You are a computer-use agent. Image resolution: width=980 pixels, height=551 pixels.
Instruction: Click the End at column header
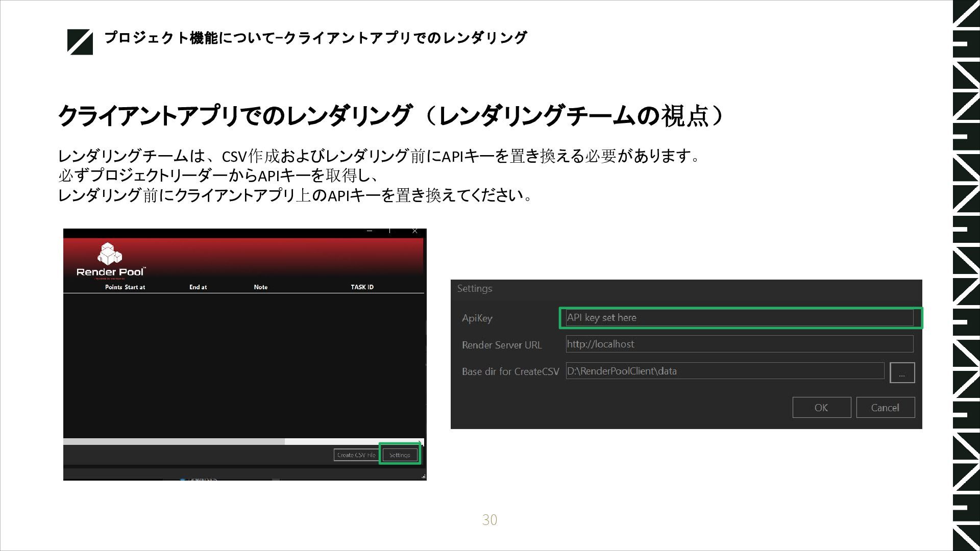point(198,287)
